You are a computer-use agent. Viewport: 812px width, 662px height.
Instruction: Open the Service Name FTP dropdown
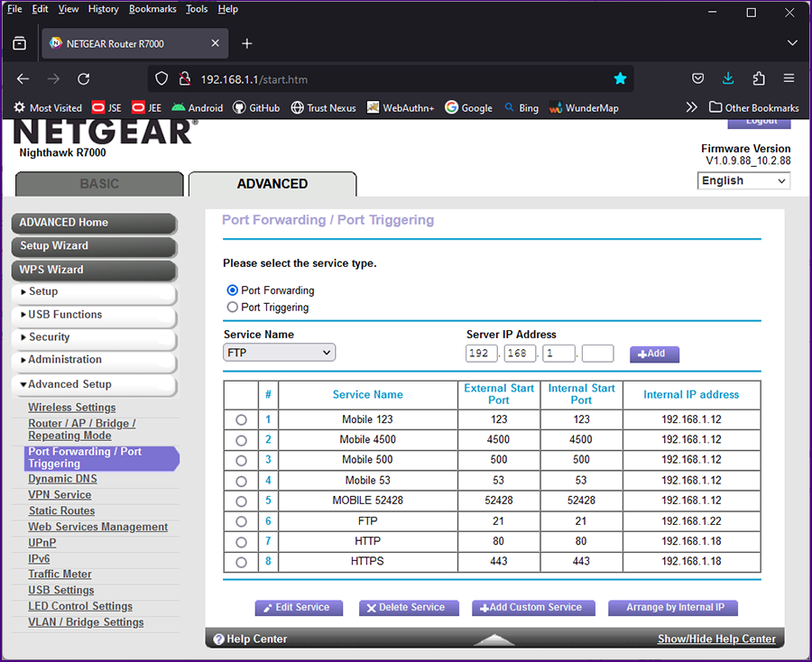coord(279,353)
